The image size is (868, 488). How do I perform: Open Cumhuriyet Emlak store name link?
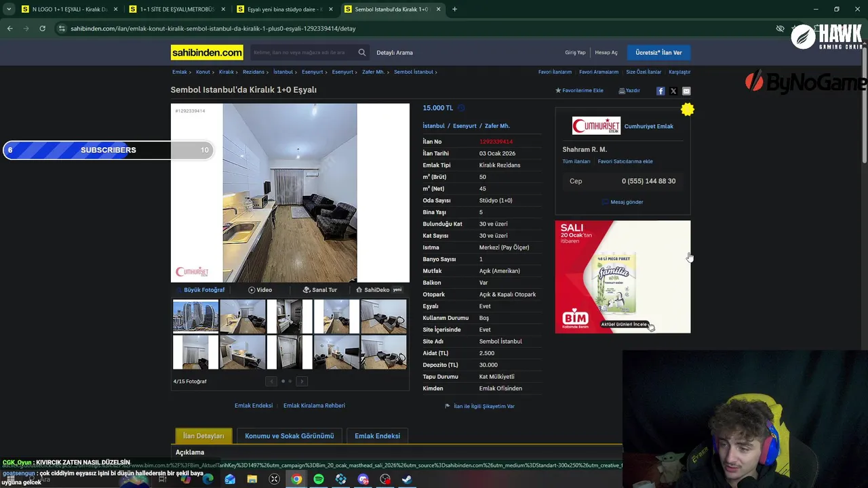tap(649, 126)
